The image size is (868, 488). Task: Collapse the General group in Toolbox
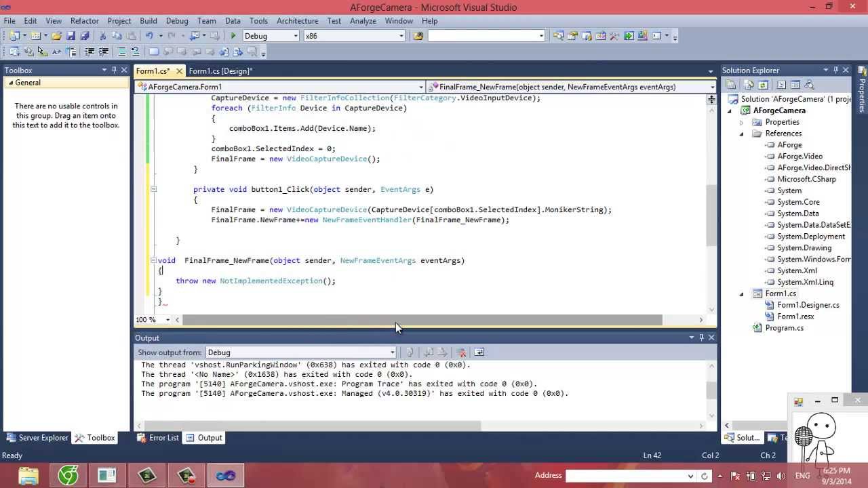pyautogui.click(x=10, y=83)
